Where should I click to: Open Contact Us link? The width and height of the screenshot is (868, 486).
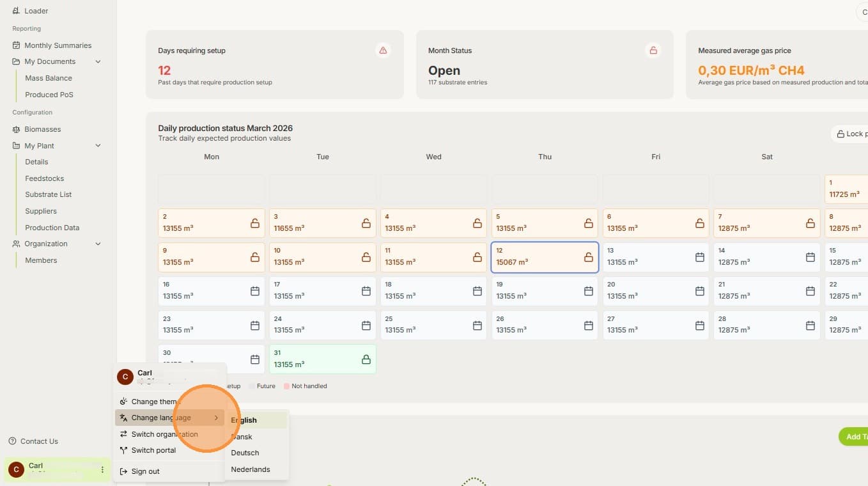point(39,441)
